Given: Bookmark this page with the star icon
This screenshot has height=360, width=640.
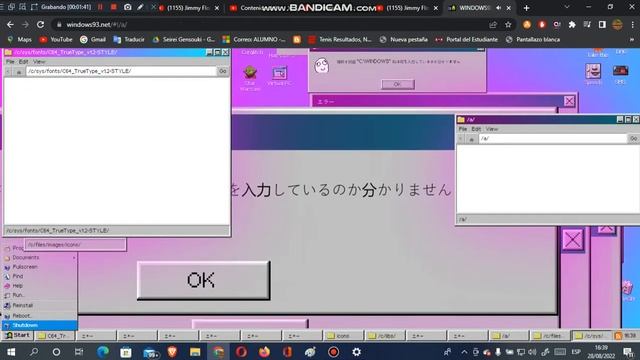Looking at the screenshot, I should click(x=508, y=24).
